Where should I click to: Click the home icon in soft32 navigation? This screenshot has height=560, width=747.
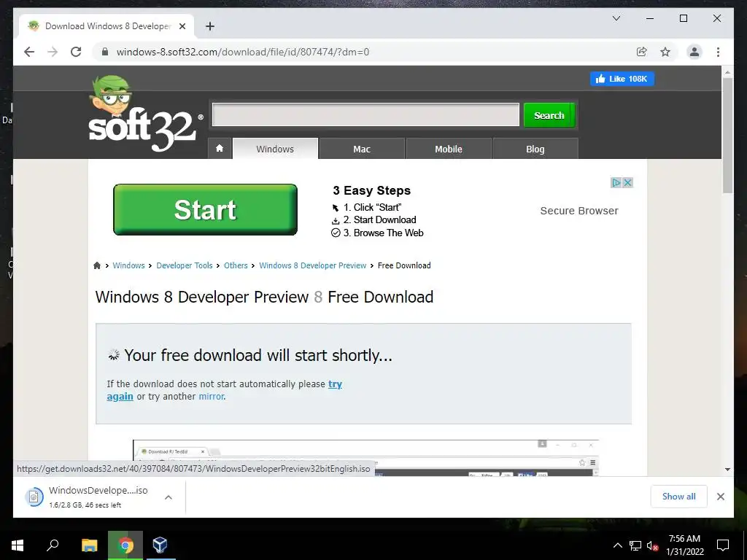220,149
